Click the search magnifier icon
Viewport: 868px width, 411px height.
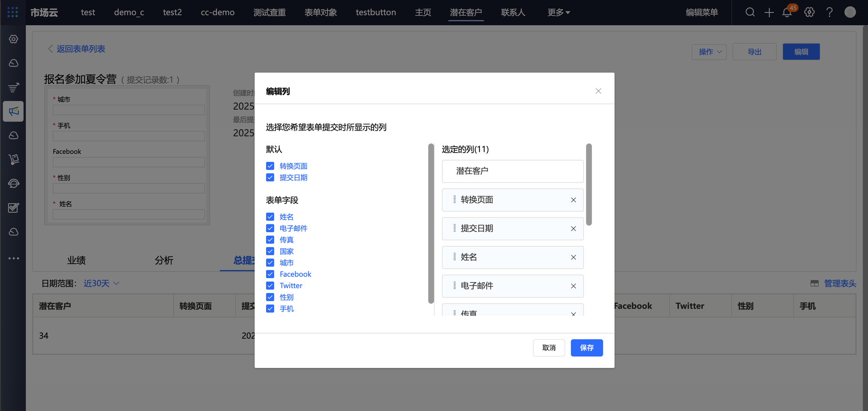[x=750, y=12]
